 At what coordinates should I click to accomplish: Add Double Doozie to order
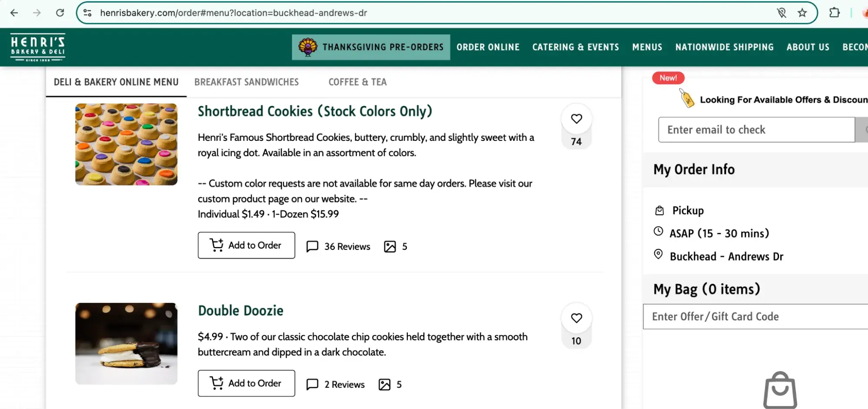pos(246,383)
